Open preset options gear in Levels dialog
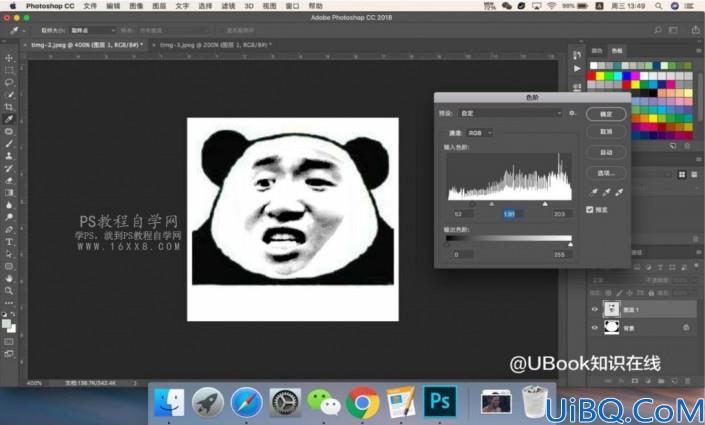 click(572, 113)
